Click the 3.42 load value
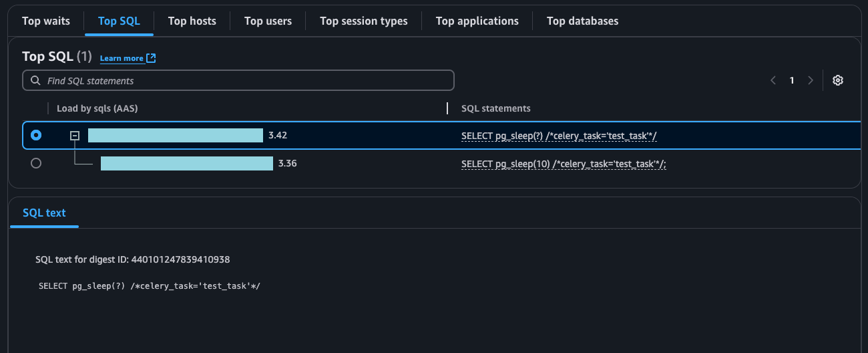Image resolution: width=868 pixels, height=353 pixels. [x=278, y=135]
